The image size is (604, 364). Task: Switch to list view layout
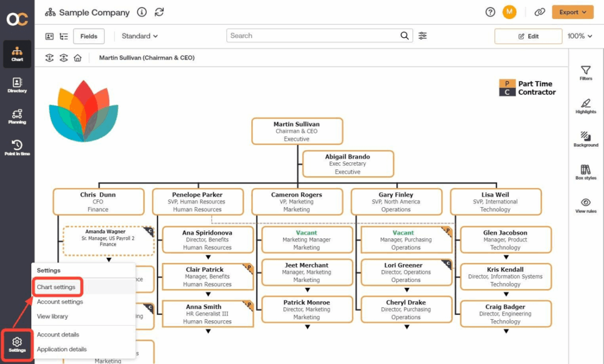click(x=64, y=36)
